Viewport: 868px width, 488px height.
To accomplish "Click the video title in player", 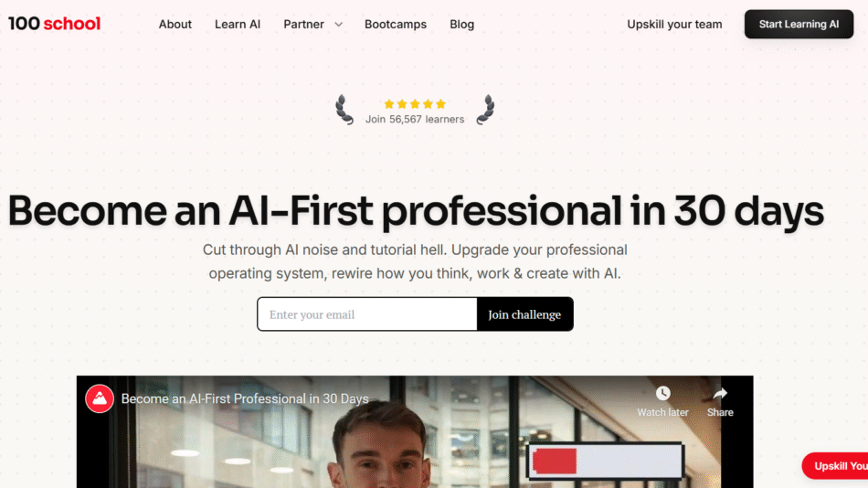I will pos(245,398).
